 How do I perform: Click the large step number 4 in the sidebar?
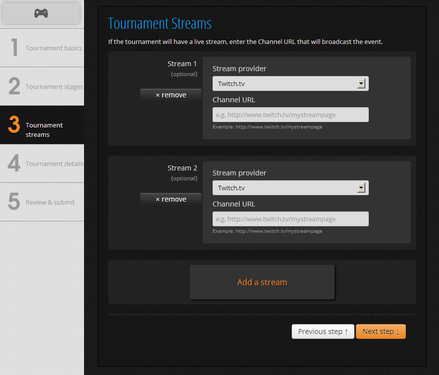[14, 163]
